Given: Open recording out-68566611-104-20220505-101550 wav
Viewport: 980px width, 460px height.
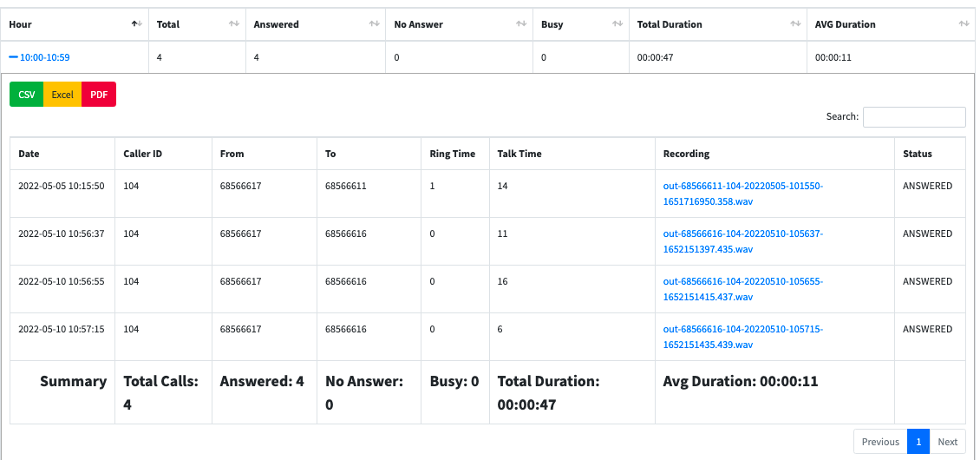Looking at the screenshot, I should pos(743,194).
